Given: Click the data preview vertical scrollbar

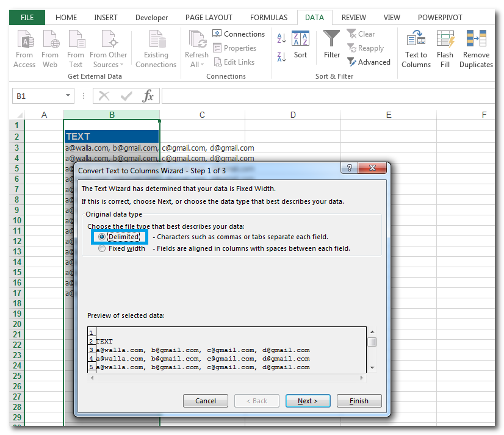Looking at the screenshot, I should pyautogui.click(x=372, y=349).
